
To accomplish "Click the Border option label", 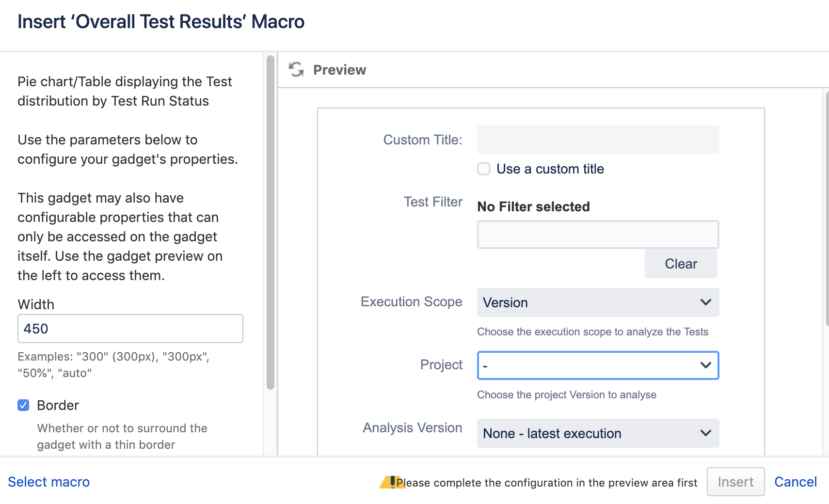I will 58,405.
